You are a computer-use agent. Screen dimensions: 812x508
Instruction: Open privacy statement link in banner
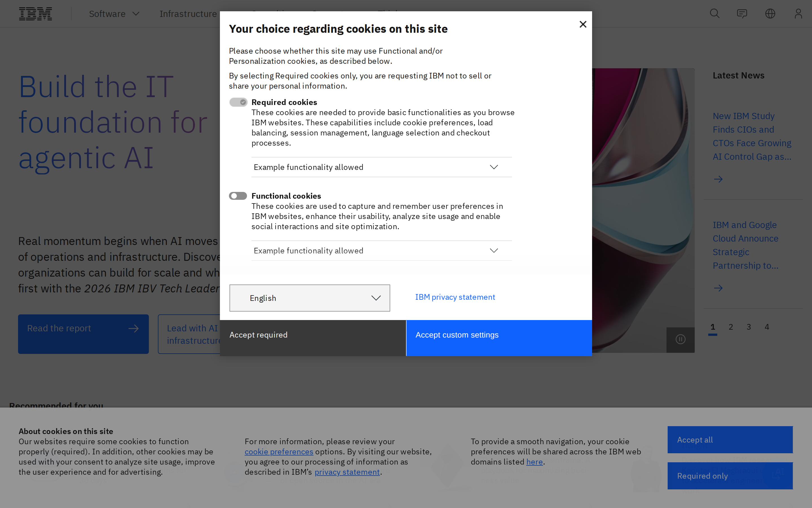(x=347, y=472)
